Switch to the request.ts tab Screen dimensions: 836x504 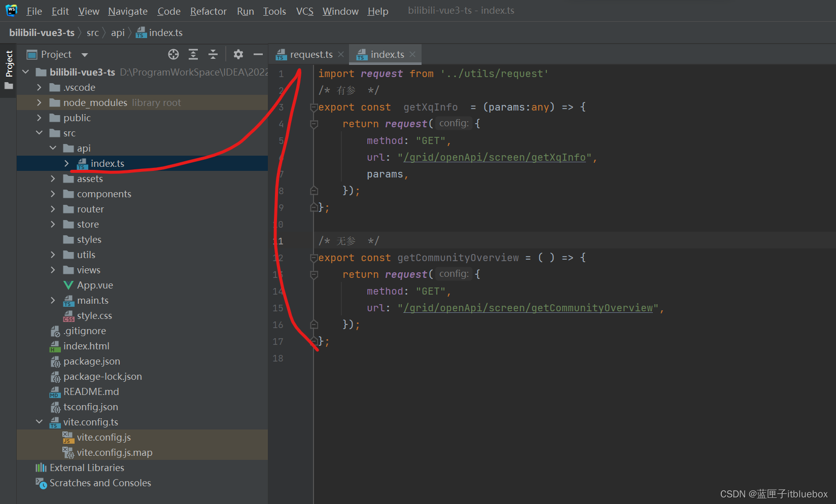coord(310,54)
